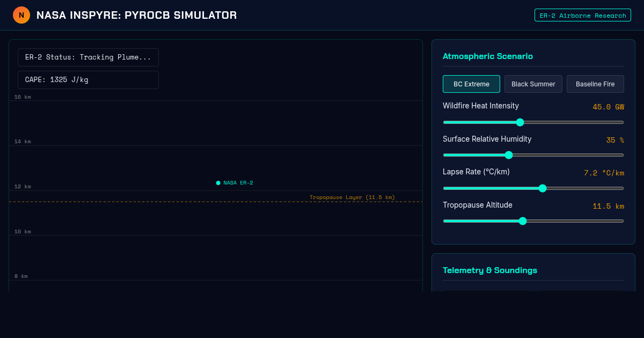Adjust the Wildfire Heat Intensity slider
644x338 pixels.
tap(533, 122)
